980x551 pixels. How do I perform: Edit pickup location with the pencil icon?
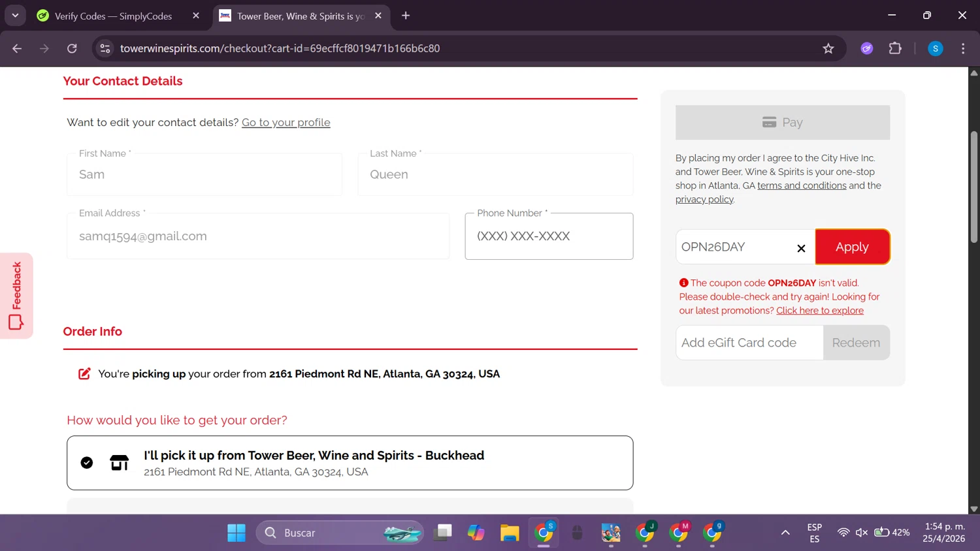(x=84, y=374)
